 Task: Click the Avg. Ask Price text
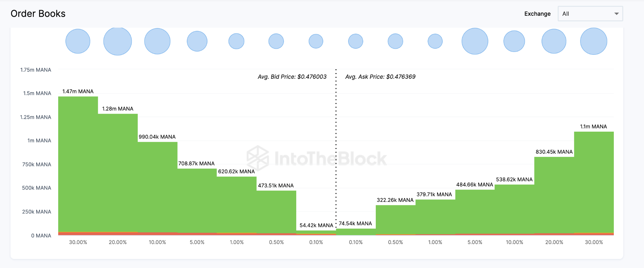click(x=380, y=77)
